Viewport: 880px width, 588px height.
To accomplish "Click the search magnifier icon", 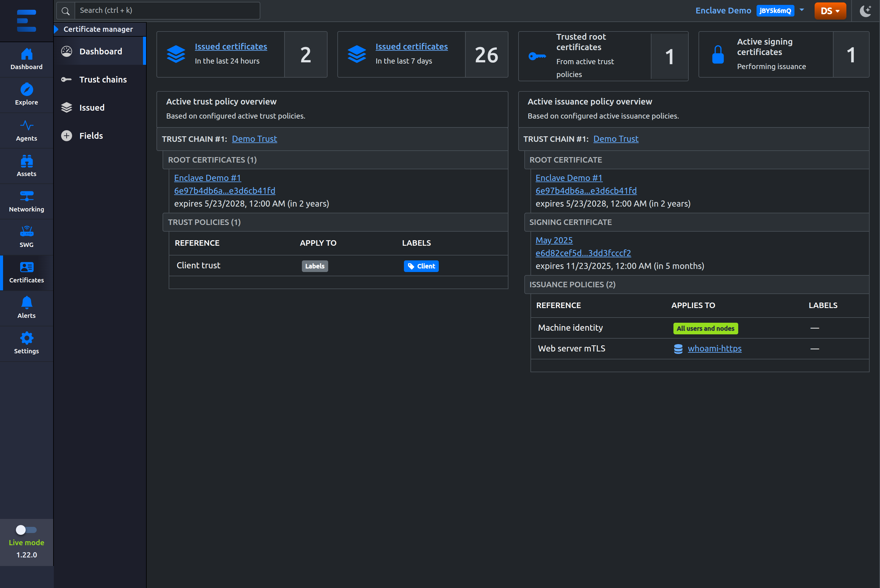I will click(x=66, y=11).
